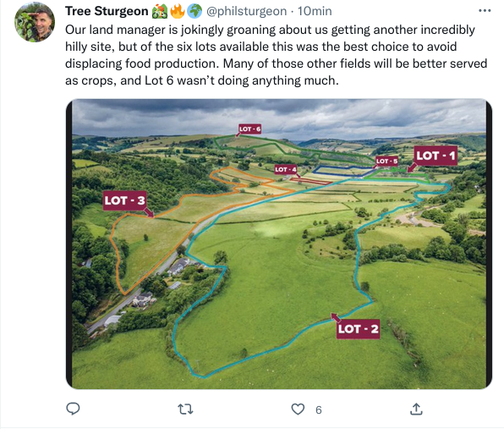Click the LOT - 5 label in image
The height and width of the screenshot is (429, 504).
(386, 161)
